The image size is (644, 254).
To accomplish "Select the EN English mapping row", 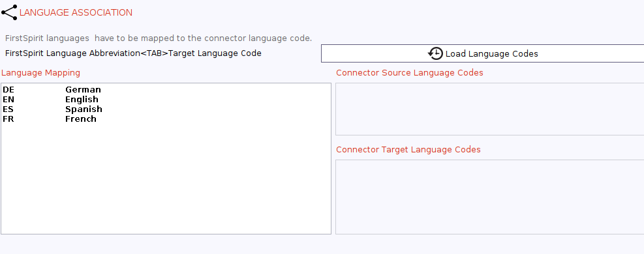I will [166, 99].
